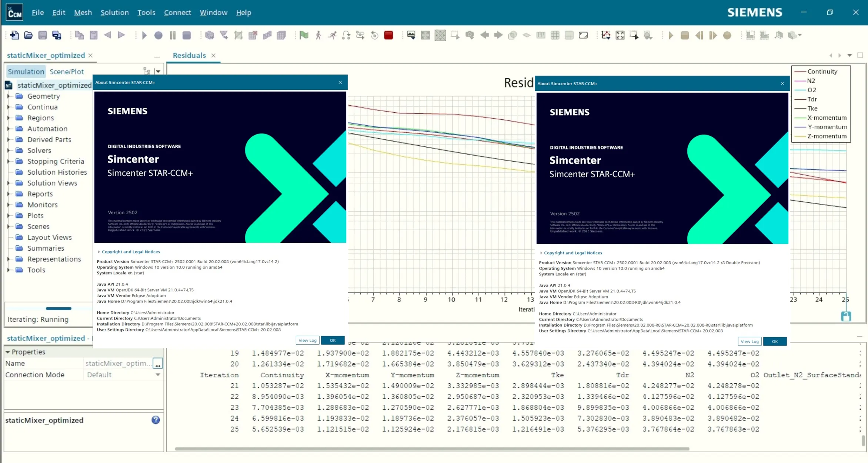Click the loop-step arrow icon beside Run

coord(346,35)
